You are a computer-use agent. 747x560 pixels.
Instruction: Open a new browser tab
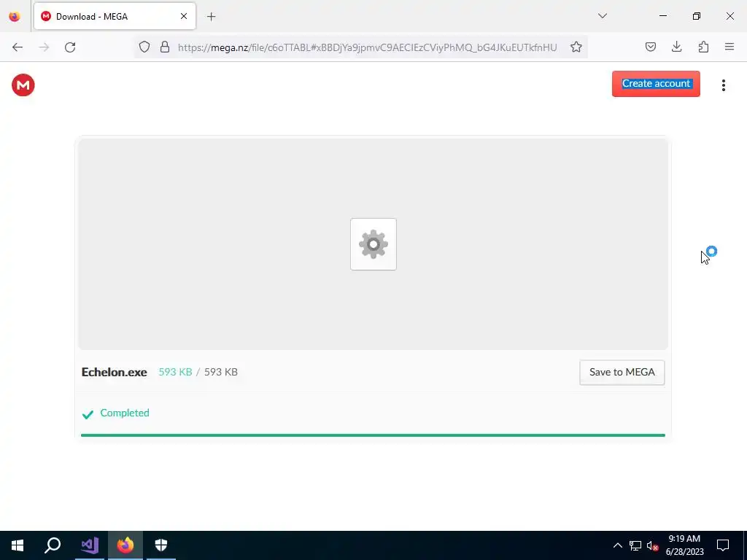click(x=211, y=17)
